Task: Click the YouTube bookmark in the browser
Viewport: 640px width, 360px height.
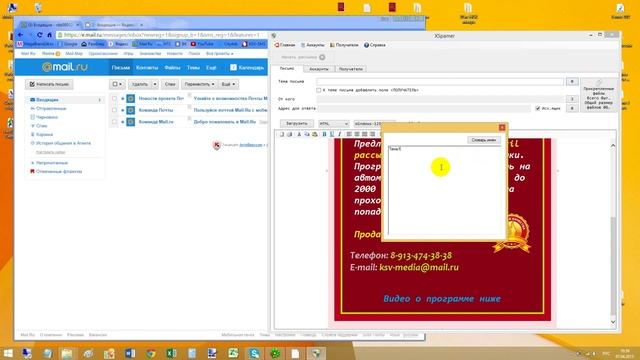Action: pos(202,44)
